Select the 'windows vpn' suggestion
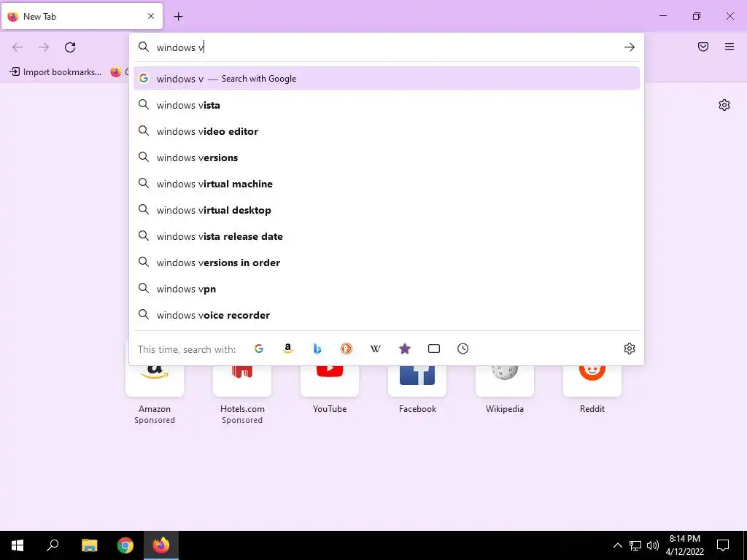This screenshot has width=747, height=560. coord(387,289)
